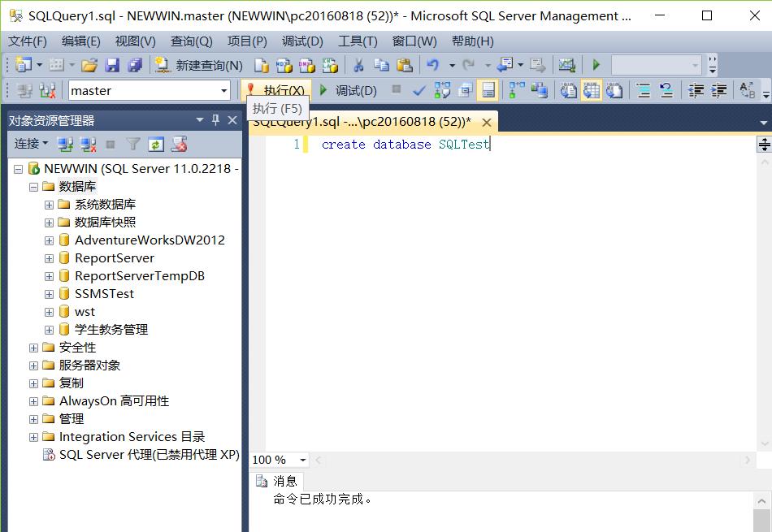Click the refresh icon in Object Explorer toolbar

[154, 144]
